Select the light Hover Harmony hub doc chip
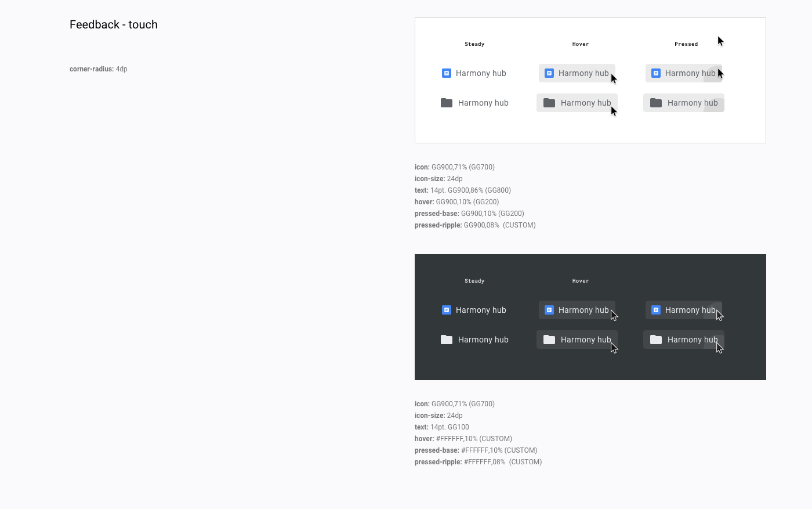Screen dimensions: 812x509 tap(577, 73)
